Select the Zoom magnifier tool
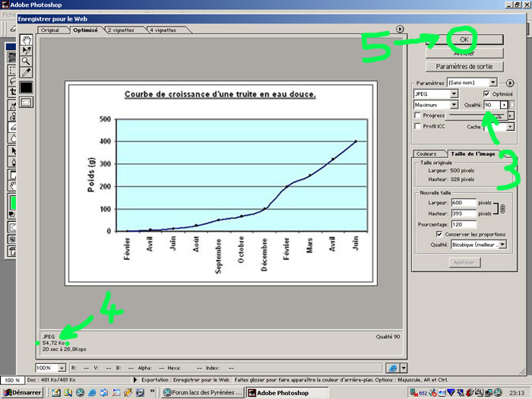The height and width of the screenshot is (399, 532). (27, 61)
